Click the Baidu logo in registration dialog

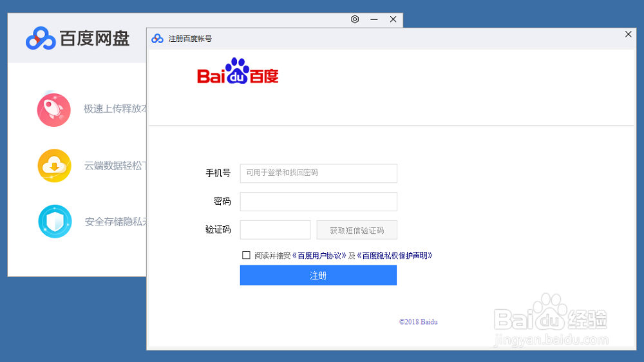[x=238, y=71]
